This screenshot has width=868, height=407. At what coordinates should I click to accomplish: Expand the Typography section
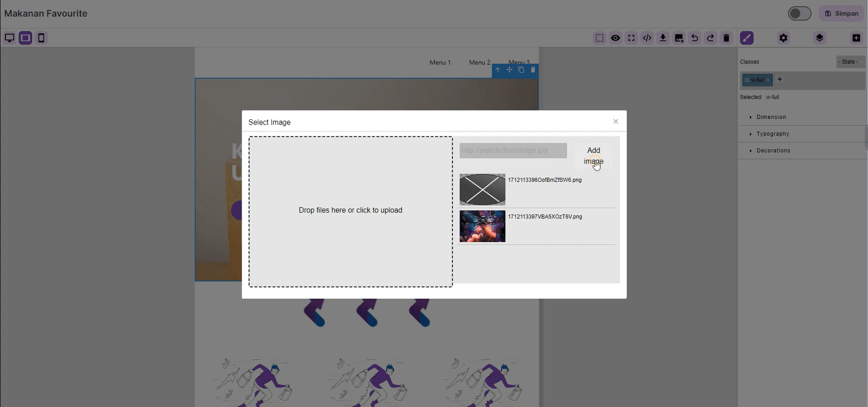pyautogui.click(x=772, y=134)
